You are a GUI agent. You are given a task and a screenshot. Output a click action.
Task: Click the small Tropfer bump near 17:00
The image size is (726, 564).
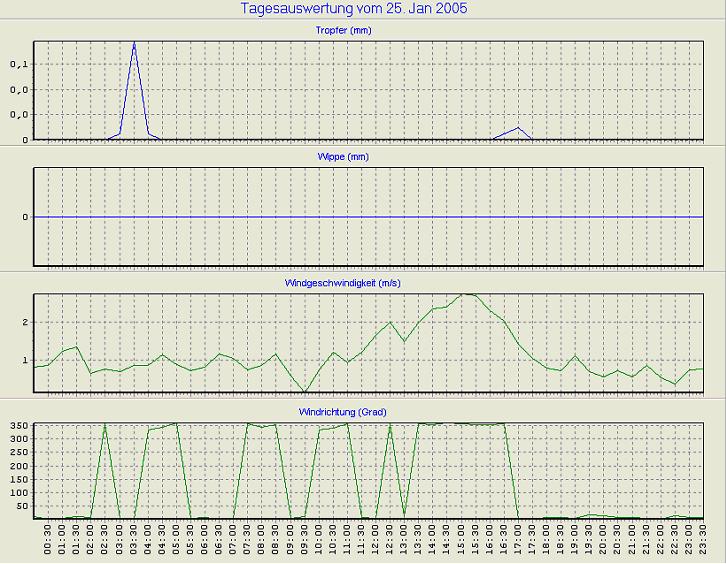pyautogui.click(x=517, y=129)
